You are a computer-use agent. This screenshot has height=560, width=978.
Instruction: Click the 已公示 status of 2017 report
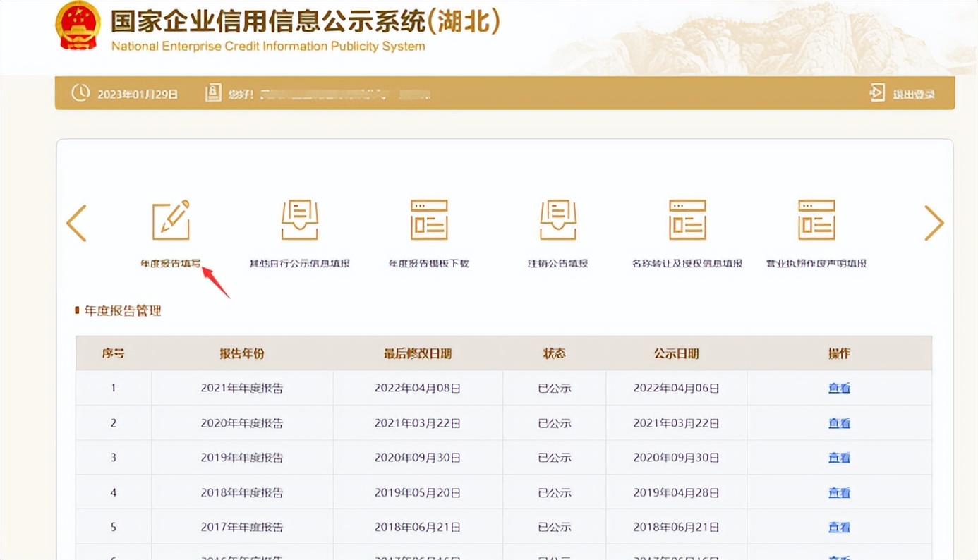pos(554,526)
